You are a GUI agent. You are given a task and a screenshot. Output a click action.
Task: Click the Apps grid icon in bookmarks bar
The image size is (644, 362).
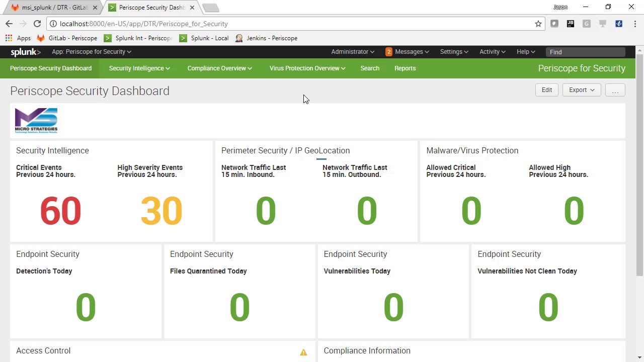tap(9, 38)
